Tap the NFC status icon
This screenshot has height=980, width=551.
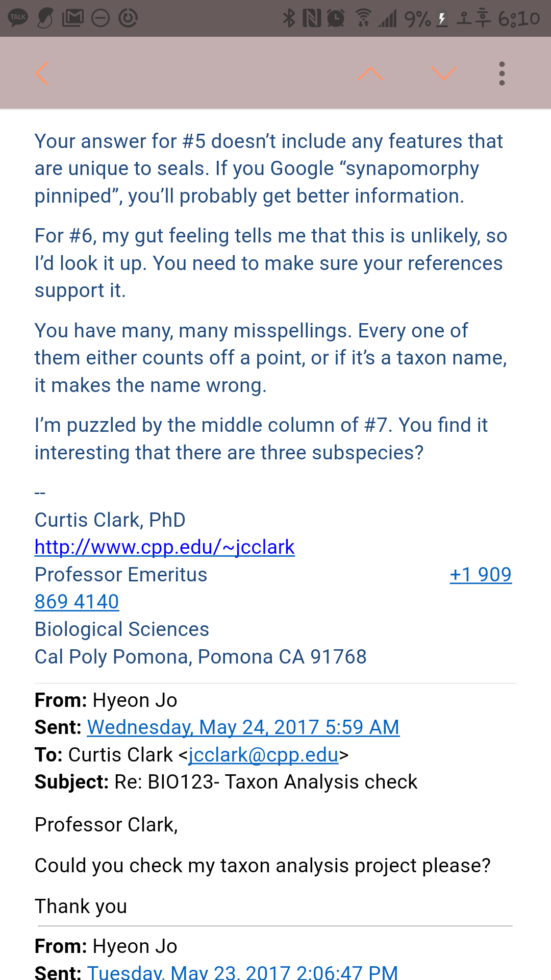[312, 18]
